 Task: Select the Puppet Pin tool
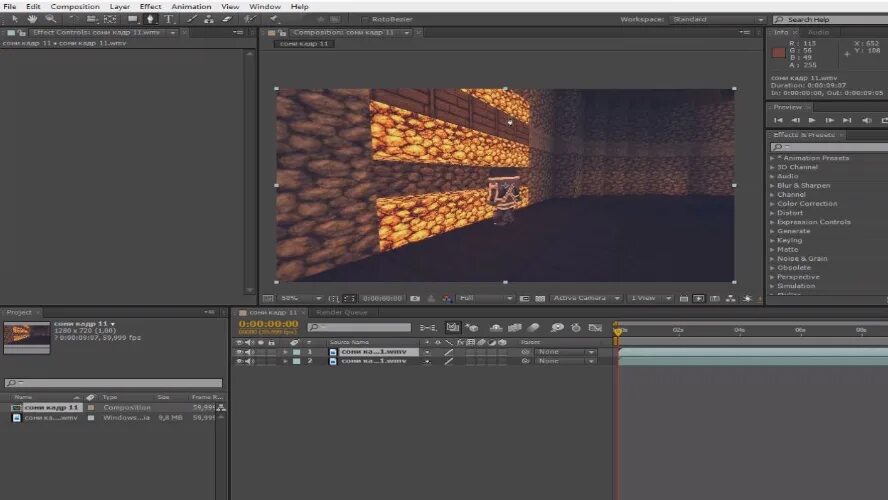pos(274,19)
